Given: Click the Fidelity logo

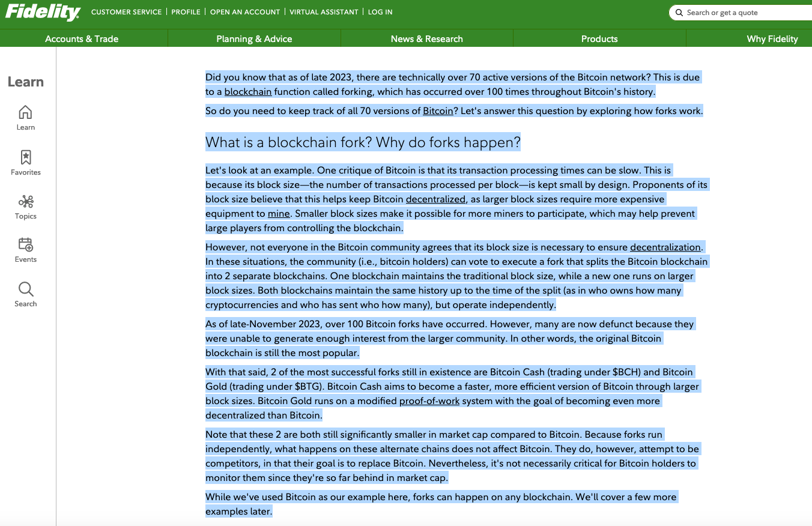Looking at the screenshot, I should [x=43, y=12].
